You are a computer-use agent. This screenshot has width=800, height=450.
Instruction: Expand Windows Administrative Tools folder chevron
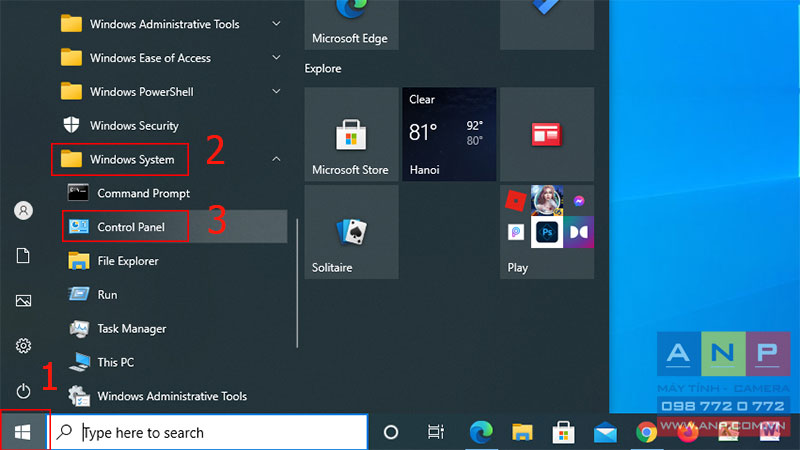click(276, 23)
